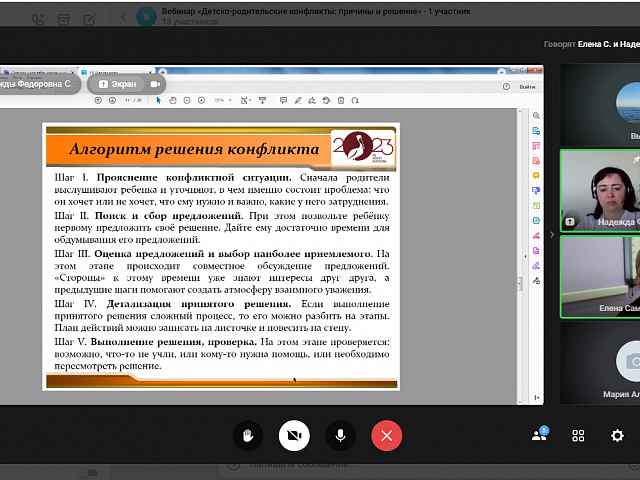Select Надежда's video thumbnail
640x480 pixels.
pos(600,190)
